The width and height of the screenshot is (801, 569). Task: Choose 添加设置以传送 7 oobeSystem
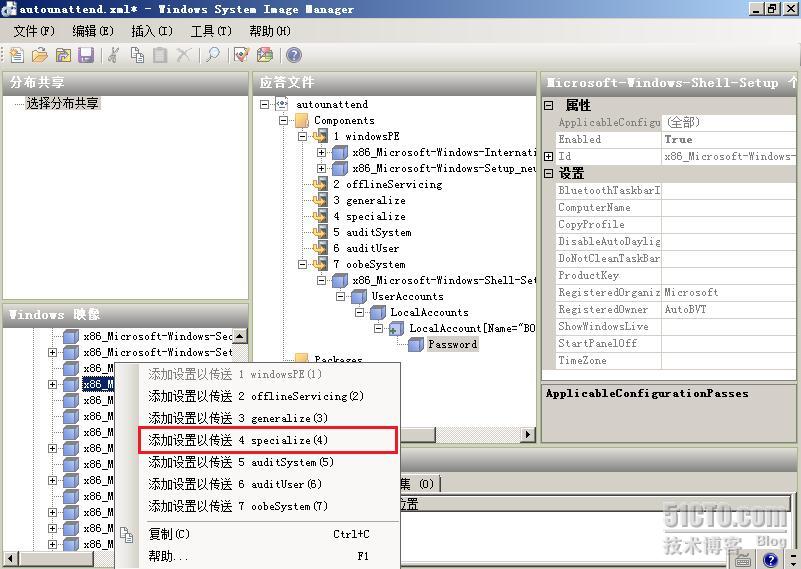coord(257,506)
